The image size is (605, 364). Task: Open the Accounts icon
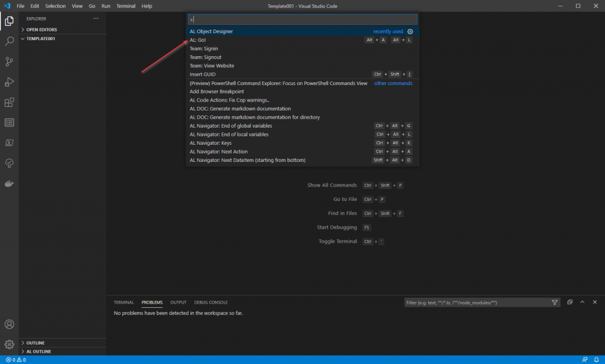tap(9, 324)
